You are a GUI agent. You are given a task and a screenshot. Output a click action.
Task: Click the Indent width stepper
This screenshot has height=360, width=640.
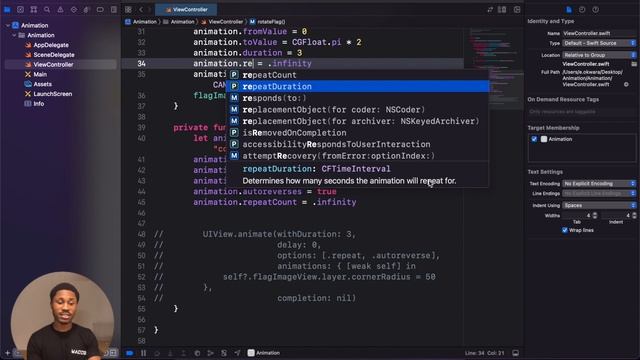point(634,215)
